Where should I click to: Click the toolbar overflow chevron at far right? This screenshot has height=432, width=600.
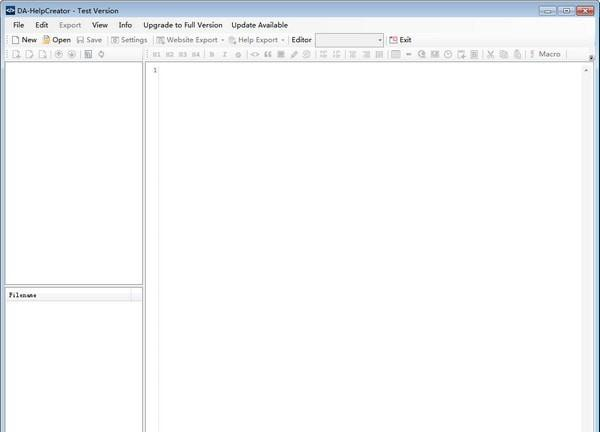(591, 58)
